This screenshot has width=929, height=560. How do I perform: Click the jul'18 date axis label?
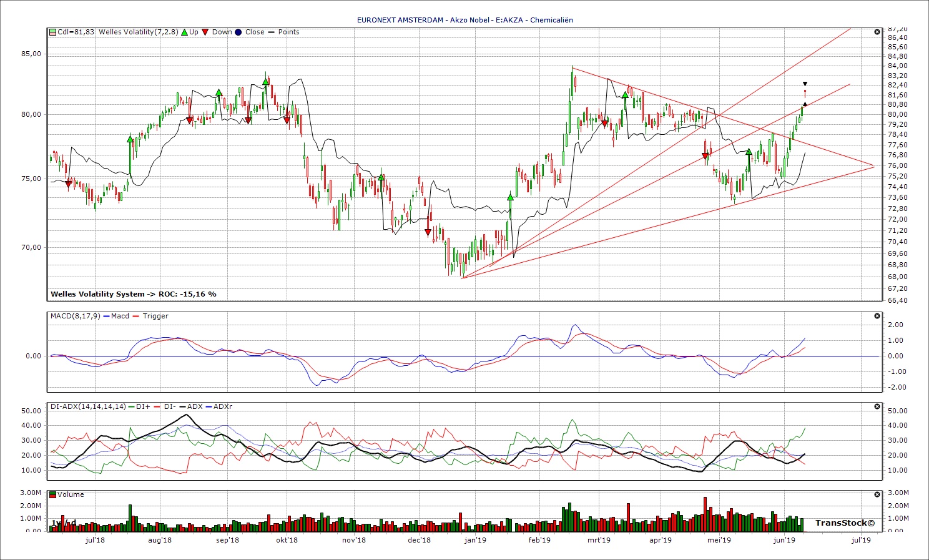pos(95,540)
